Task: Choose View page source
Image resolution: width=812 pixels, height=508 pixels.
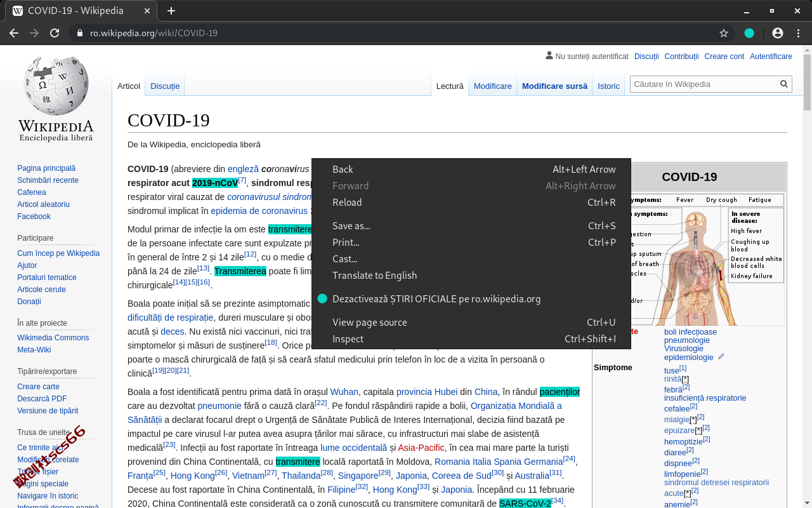Action: 471,322
